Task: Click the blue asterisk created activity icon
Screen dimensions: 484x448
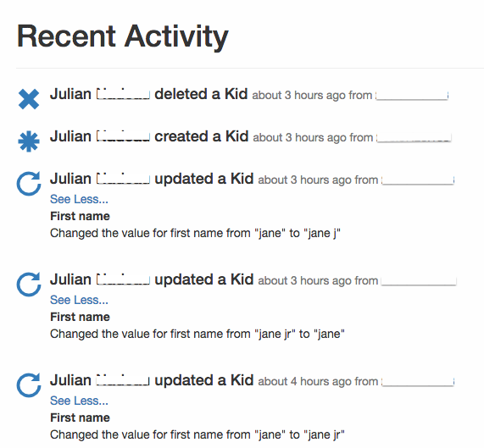Action: coord(29,141)
